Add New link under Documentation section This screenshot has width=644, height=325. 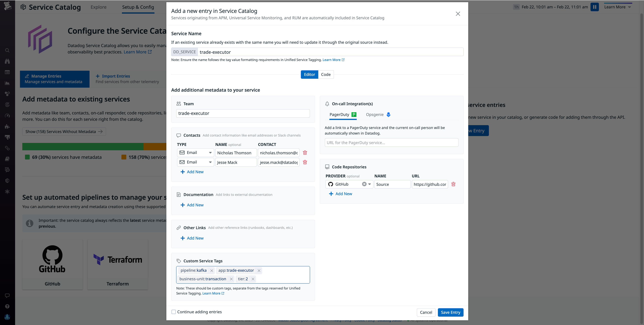click(192, 205)
